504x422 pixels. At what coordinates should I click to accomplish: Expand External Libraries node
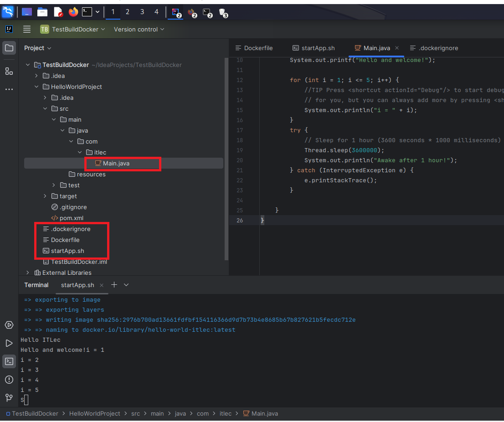[x=28, y=273]
